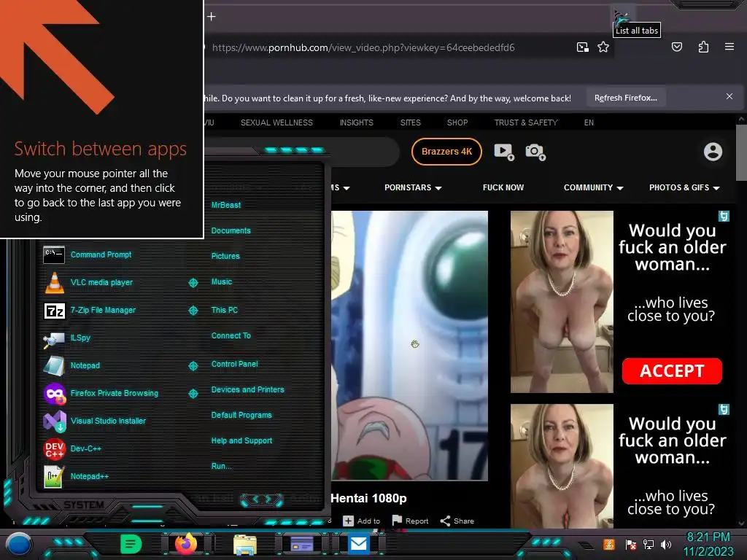Click the Start orb button
The height and width of the screenshot is (560, 747).
point(18,544)
